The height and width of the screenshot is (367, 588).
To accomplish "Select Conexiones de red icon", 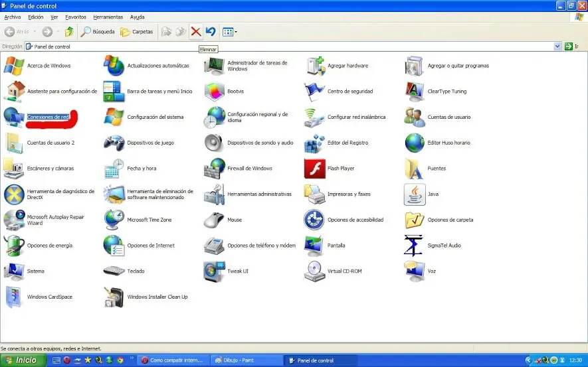I will [x=14, y=117].
